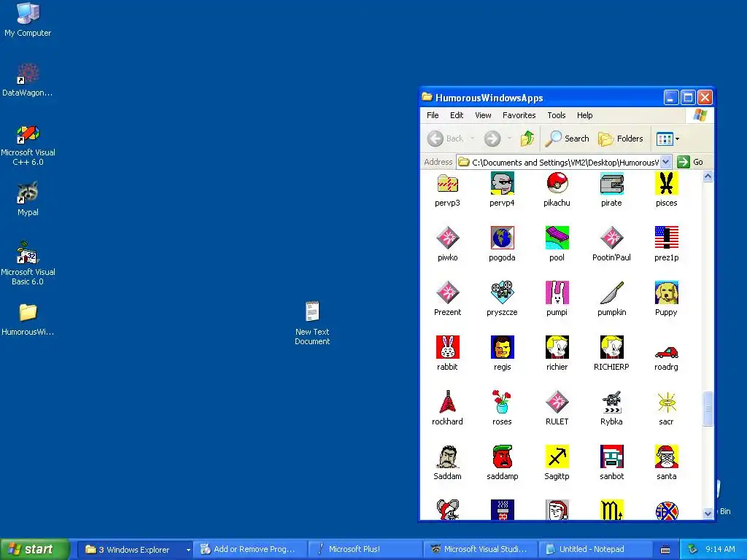747x560 pixels.
Task: Select the pervp3 folder icon
Action: pos(447,184)
